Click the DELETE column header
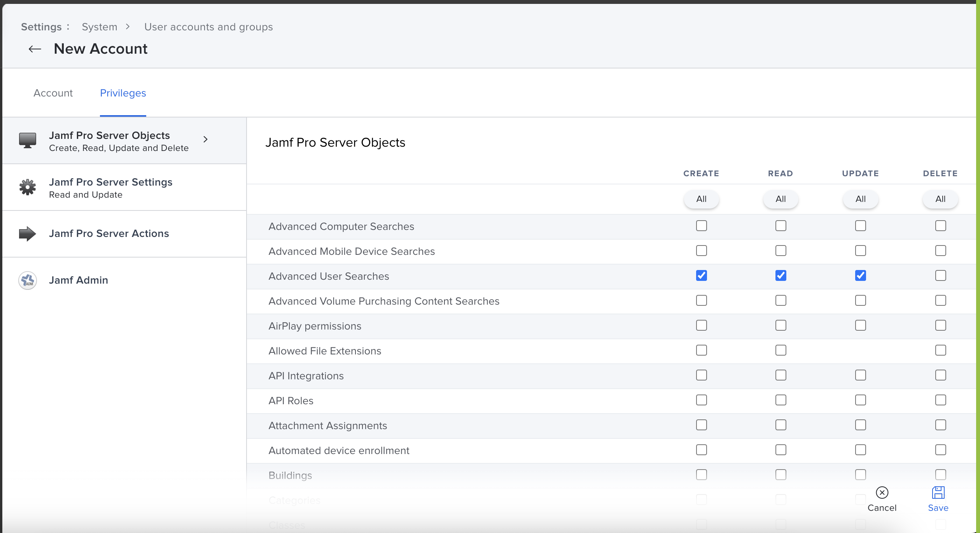Viewport: 980px width, 533px height. point(940,174)
